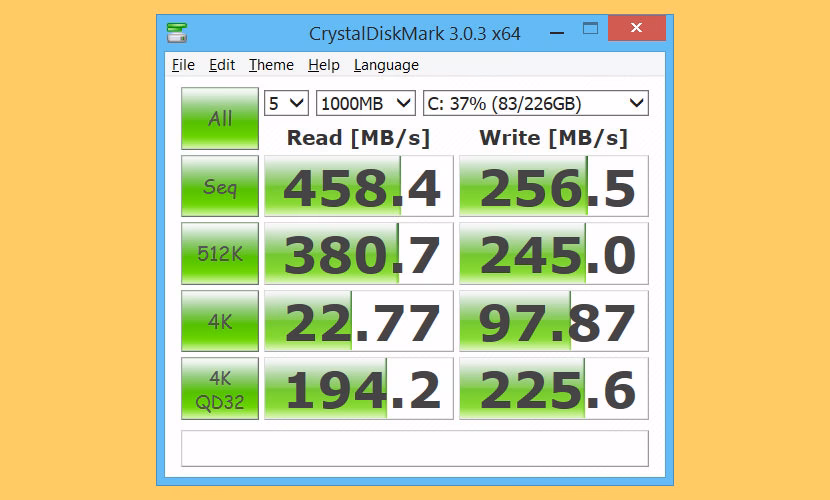The image size is (830, 500).
Task: Expand the test count dropdown showing 5
Action: pos(286,103)
